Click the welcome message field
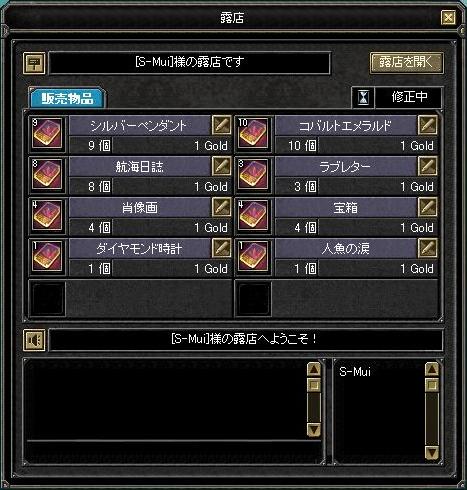Screen dimensions: 467x490 click(x=246, y=339)
